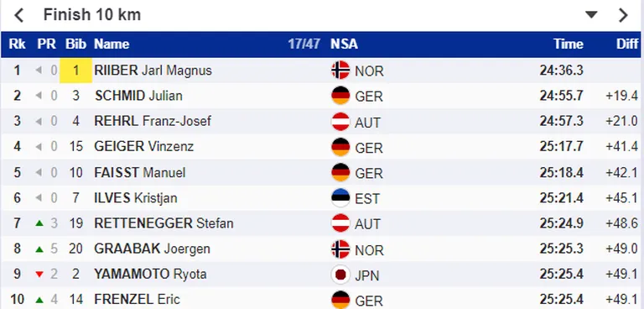Click the 17/47 counter in header
Viewport: 644px width, 309px height.
click(x=304, y=44)
